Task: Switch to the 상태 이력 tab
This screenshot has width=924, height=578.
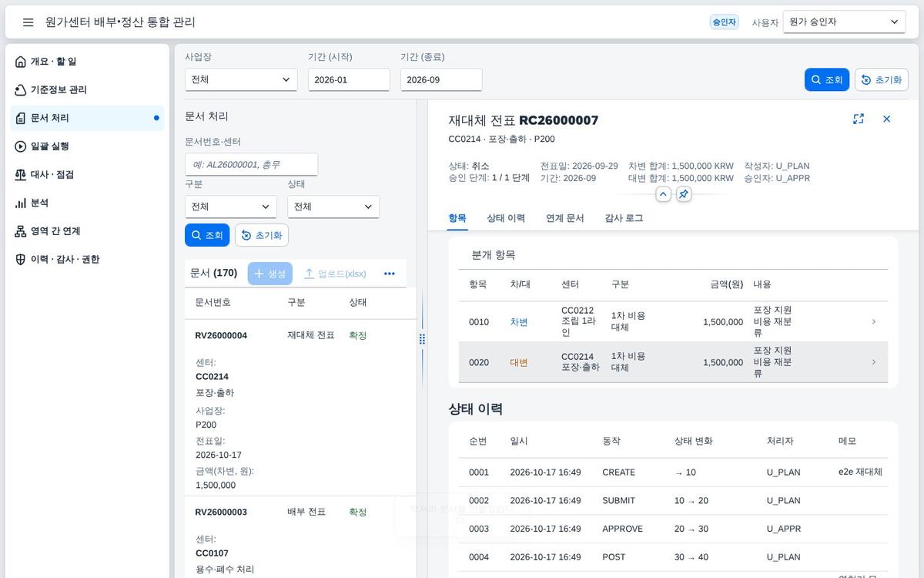Action: point(506,218)
